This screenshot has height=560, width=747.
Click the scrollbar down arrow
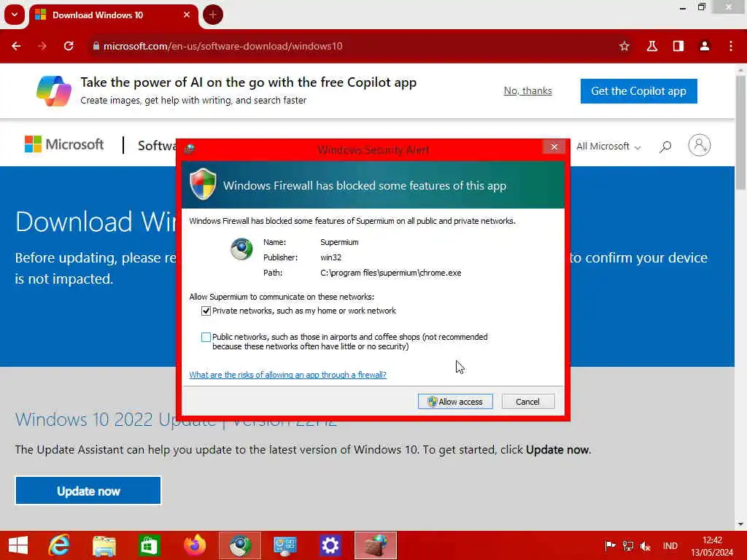[740, 524]
